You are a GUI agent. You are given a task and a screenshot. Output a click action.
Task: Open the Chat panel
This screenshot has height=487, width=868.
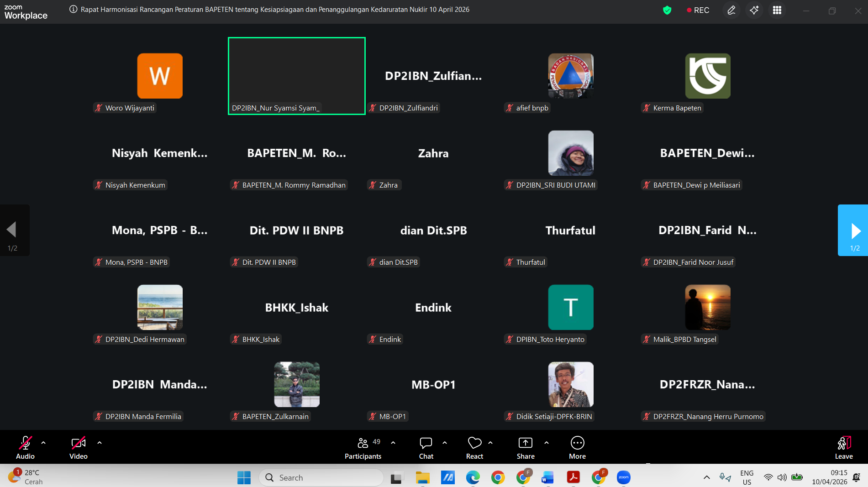pyautogui.click(x=426, y=448)
